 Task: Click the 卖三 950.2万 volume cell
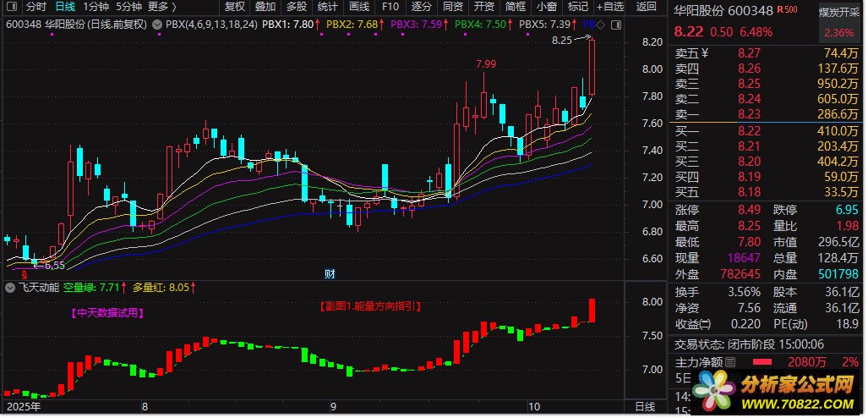(x=837, y=85)
